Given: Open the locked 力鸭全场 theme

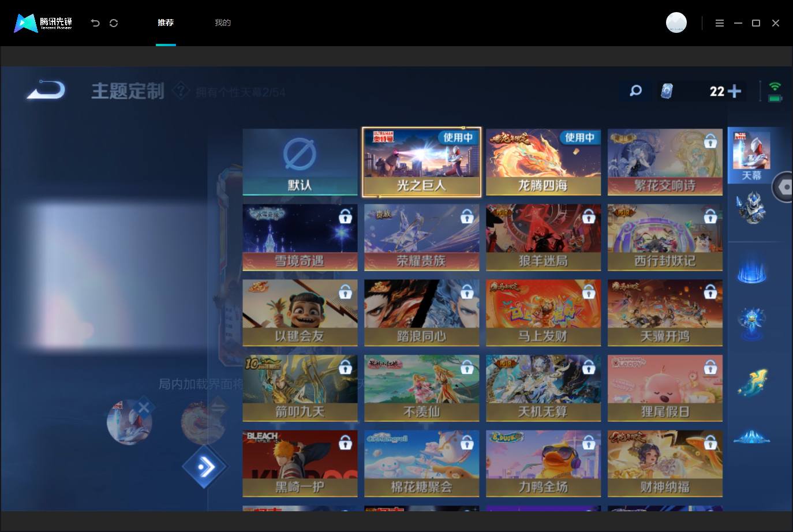Looking at the screenshot, I should pyautogui.click(x=543, y=463).
